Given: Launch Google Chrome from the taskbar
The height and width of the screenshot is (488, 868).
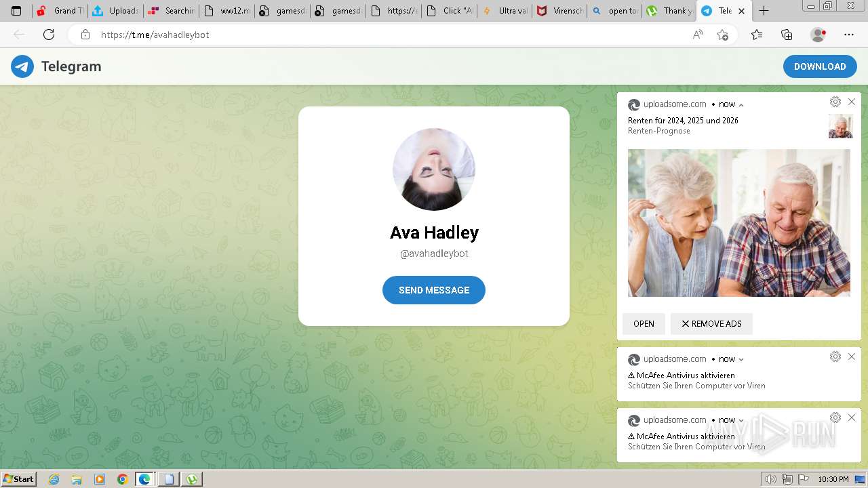Looking at the screenshot, I should click(x=122, y=479).
